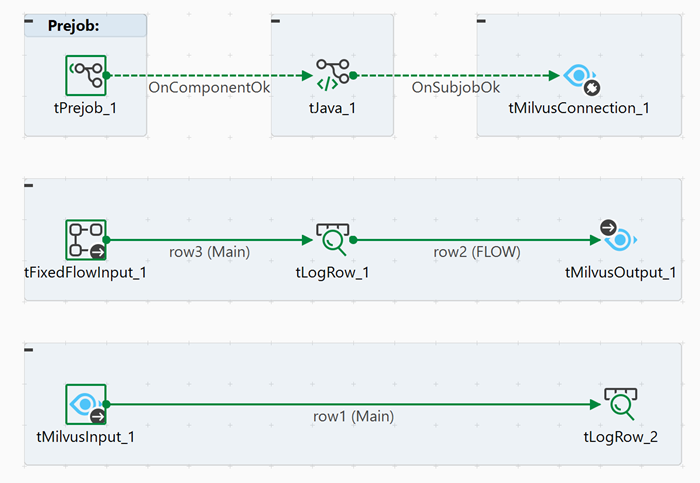Select the row1 (Main) connection label
Screen dimensions: 700x483
pos(353,416)
